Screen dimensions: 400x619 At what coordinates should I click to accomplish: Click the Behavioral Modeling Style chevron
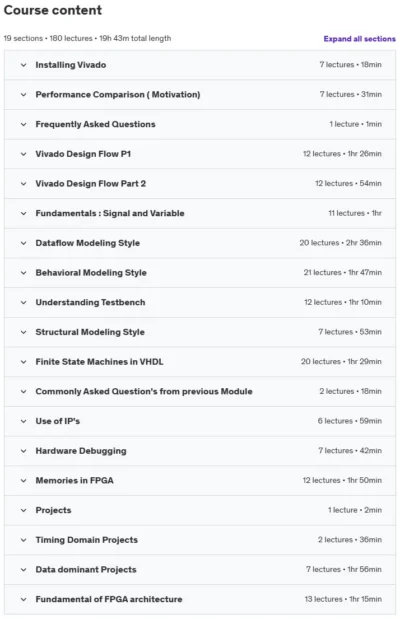[x=24, y=273]
